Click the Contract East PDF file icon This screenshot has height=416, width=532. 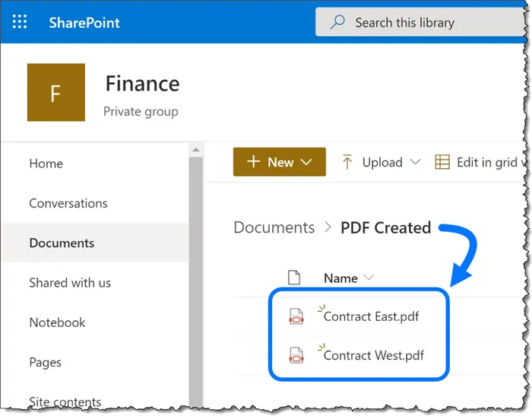tap(296, 316)
